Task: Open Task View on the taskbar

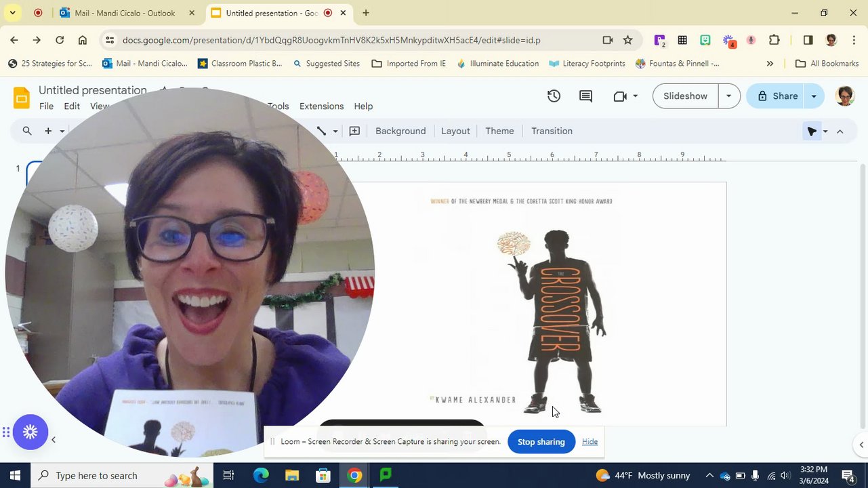Action: coord(229,475)
